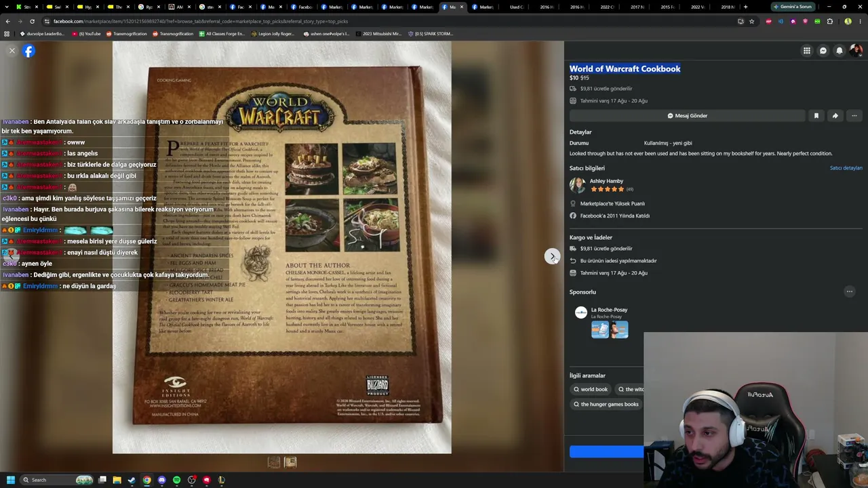Open Discord from the taskbar

161,480
